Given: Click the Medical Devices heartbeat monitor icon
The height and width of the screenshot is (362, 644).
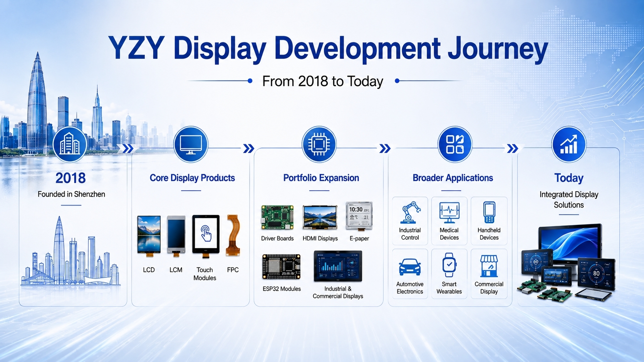Looking at the screenshot, I should pos(449,213).
